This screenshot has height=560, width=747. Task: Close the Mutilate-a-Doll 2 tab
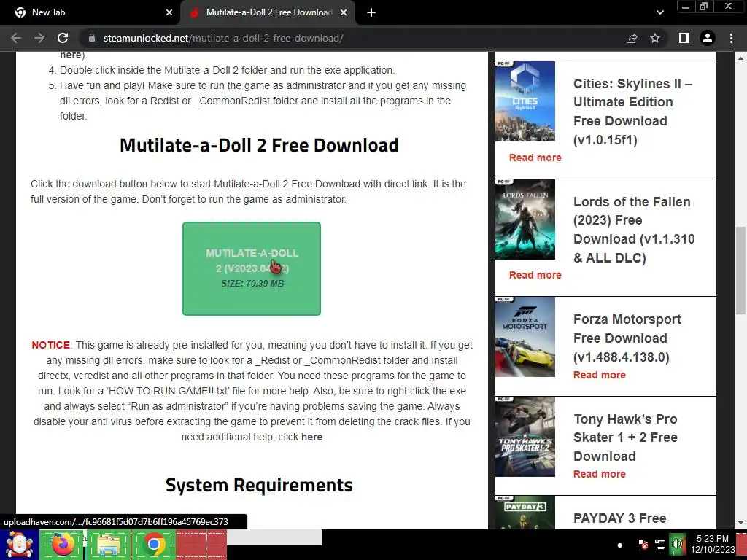click(x=344, y=12)
